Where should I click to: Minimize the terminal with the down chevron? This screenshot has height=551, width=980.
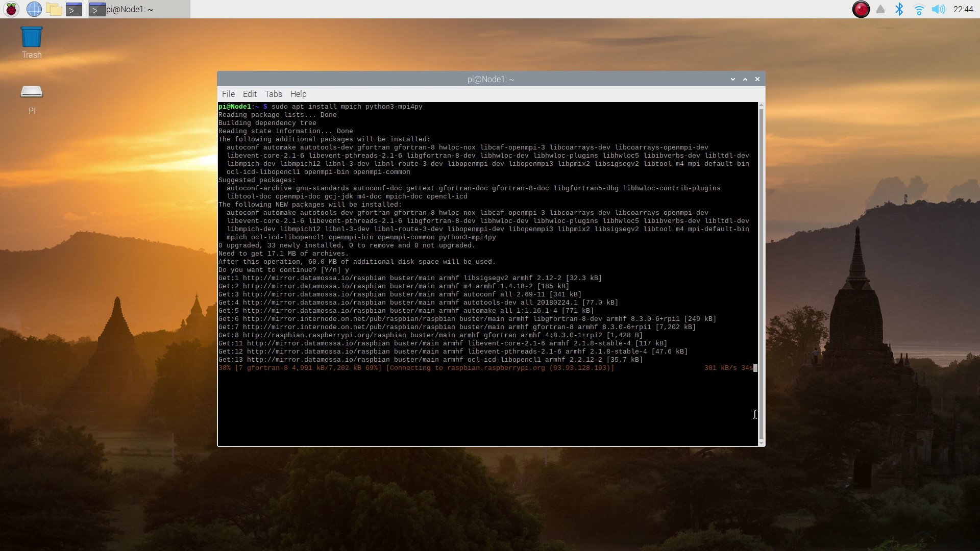coord(733,79)
